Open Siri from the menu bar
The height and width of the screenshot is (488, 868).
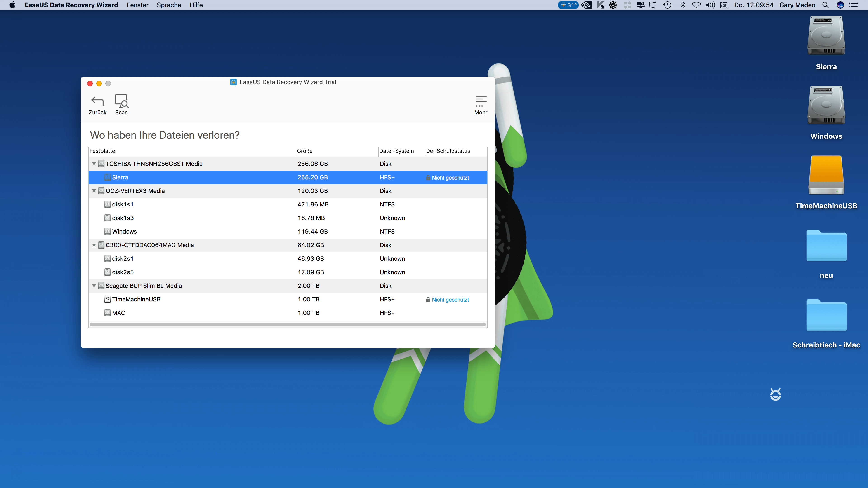coord(840,5)
